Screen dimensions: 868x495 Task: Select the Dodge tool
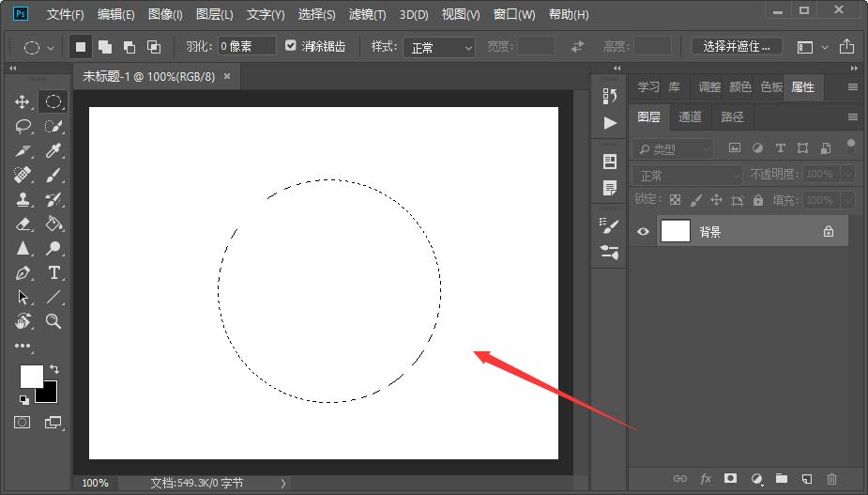tap(53, 248)
